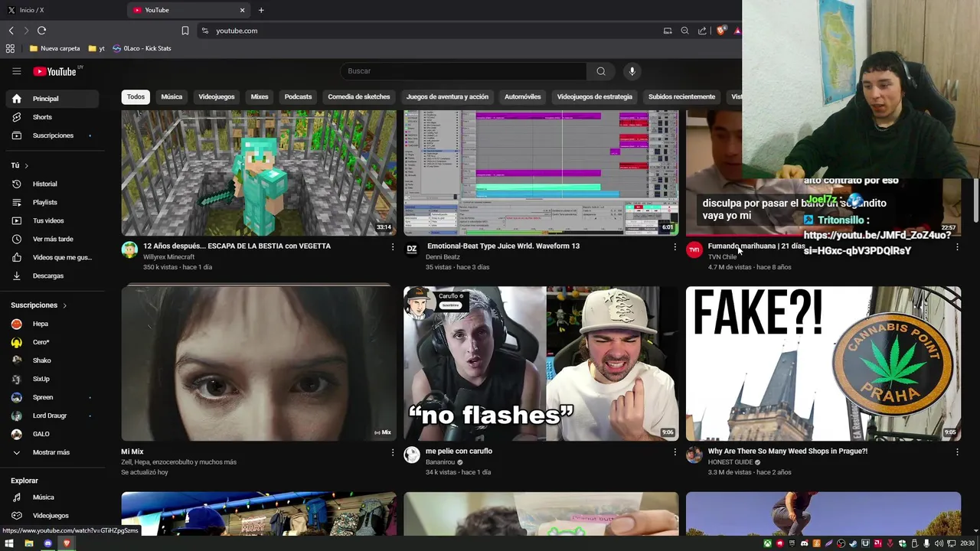Select Juegos de aventura y acción chip
Image resolution: width=980 pixels, height=551 pixels.
point(447,97)
